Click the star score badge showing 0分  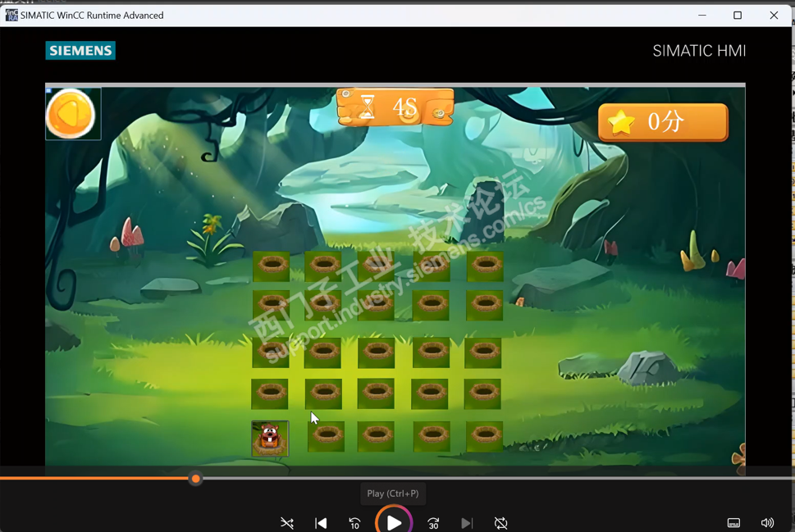(x=663, y=122)
